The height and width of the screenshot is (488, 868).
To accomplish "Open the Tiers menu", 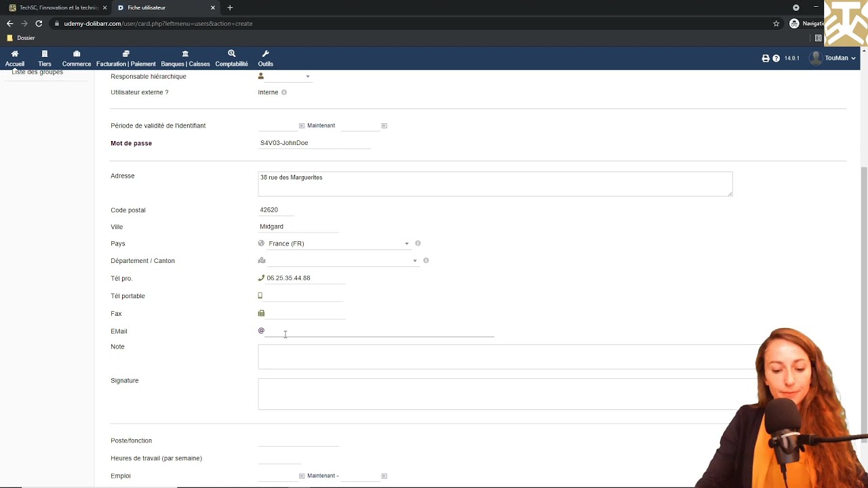I will [x=45, y=58].
